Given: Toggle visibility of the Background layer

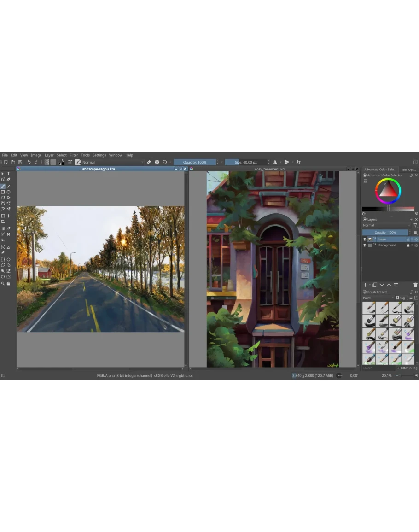Looking at the screenshot, I should [365, 246].
